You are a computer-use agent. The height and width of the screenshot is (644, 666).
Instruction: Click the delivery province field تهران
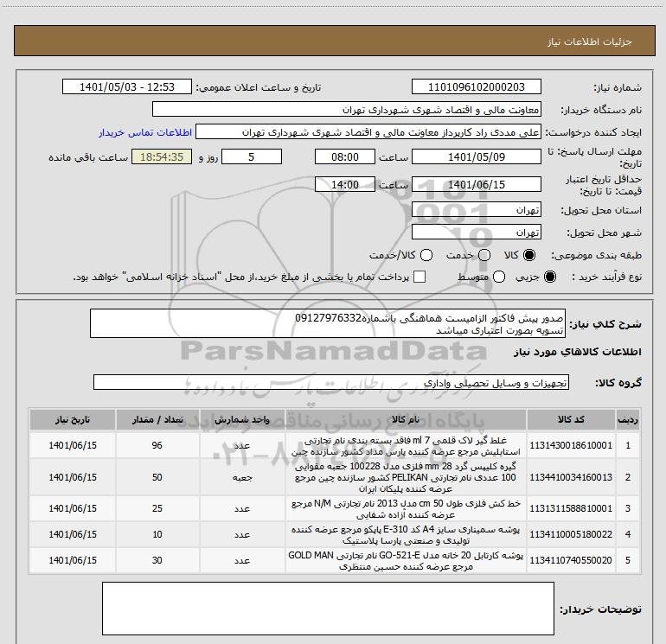click(476, 209)
